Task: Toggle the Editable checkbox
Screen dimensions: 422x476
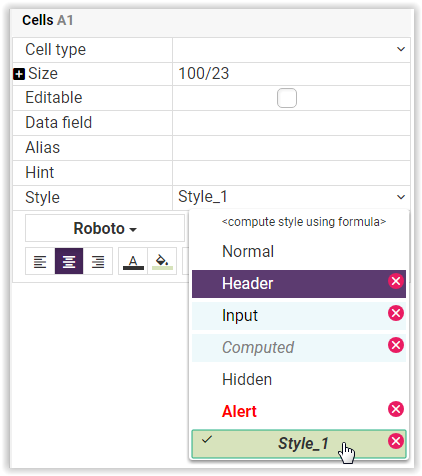Action: click(x=287, y=98)
